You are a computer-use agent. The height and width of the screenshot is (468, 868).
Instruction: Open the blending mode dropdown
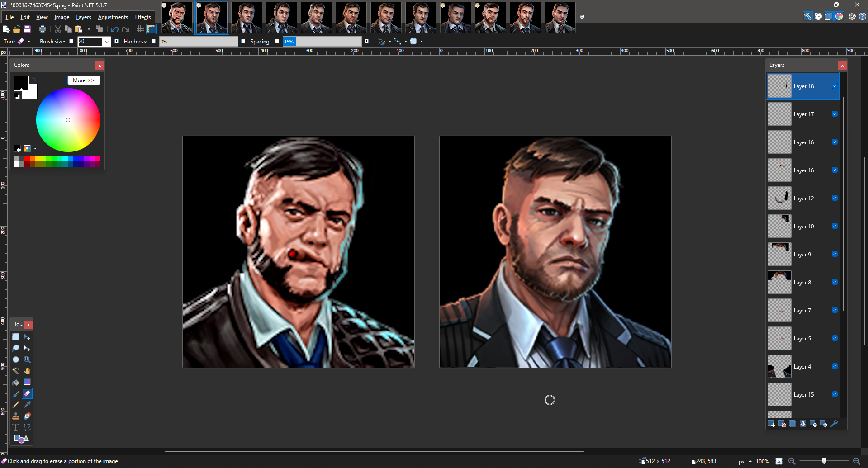tap(401, 41)
